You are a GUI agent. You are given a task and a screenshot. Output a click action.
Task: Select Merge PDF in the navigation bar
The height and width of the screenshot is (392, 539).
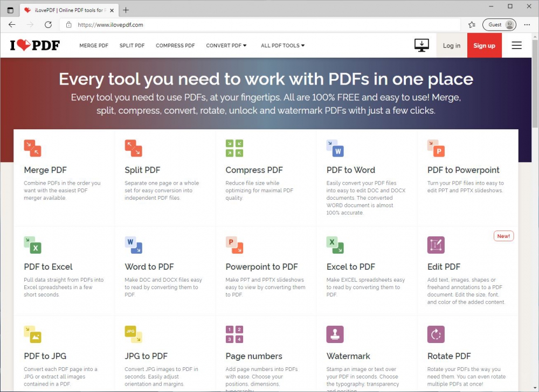pyautogui.click(x=94, y=45)
